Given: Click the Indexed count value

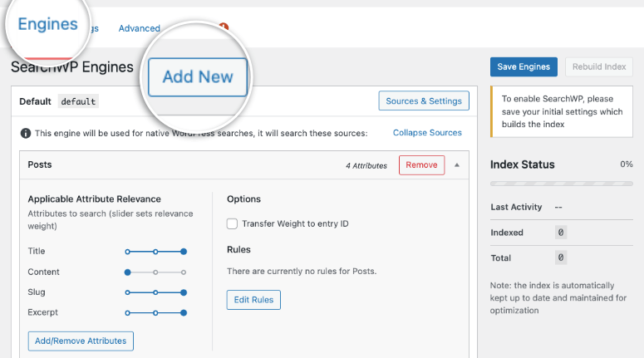Looking at the screenshot, I should (561, 233).
